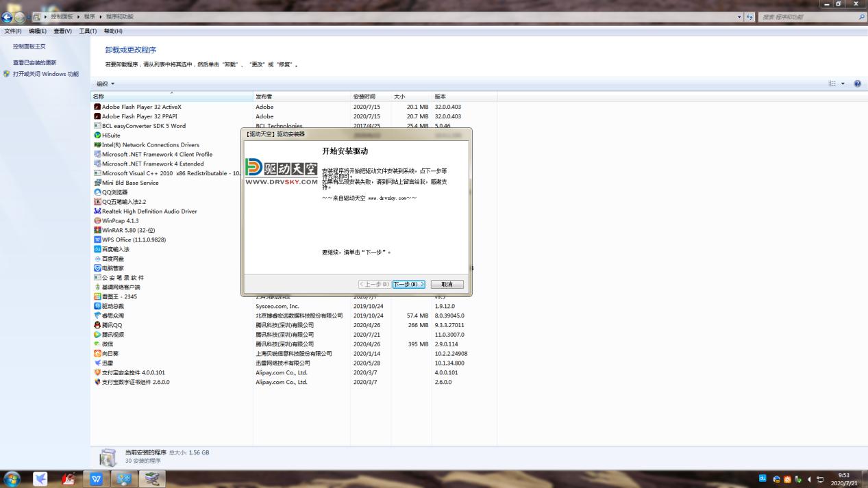Open the 文件(F) menu

(x=13, y=31)
